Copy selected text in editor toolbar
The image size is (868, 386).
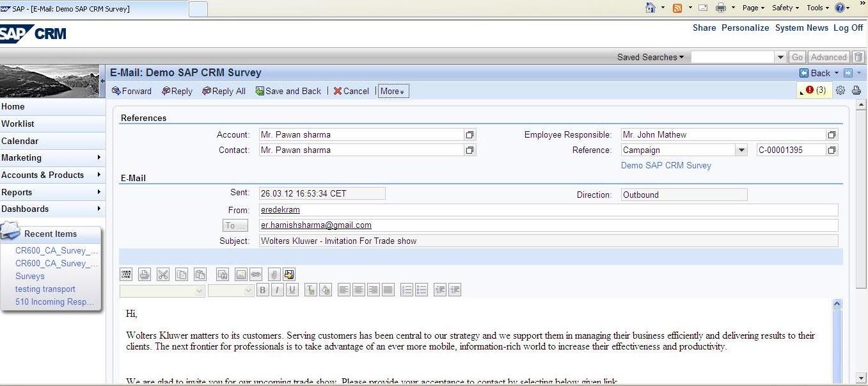pyautogui.click(x=182, y=275)
